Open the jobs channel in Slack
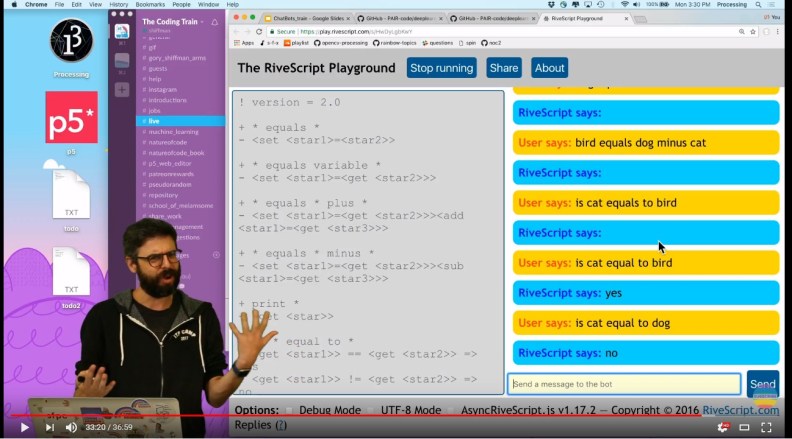The image size is (792, 439). click(154, 111)
